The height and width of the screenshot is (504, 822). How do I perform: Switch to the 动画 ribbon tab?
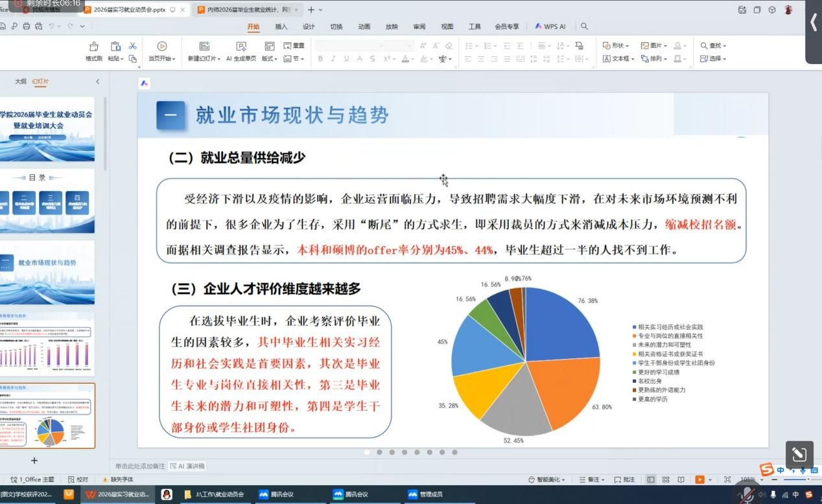click(364, 27)
